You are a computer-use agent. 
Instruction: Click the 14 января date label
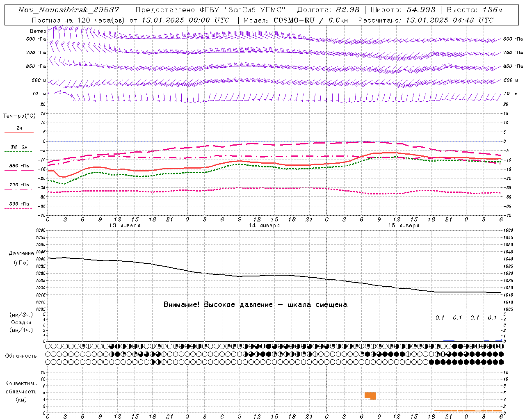click(264, 226)
